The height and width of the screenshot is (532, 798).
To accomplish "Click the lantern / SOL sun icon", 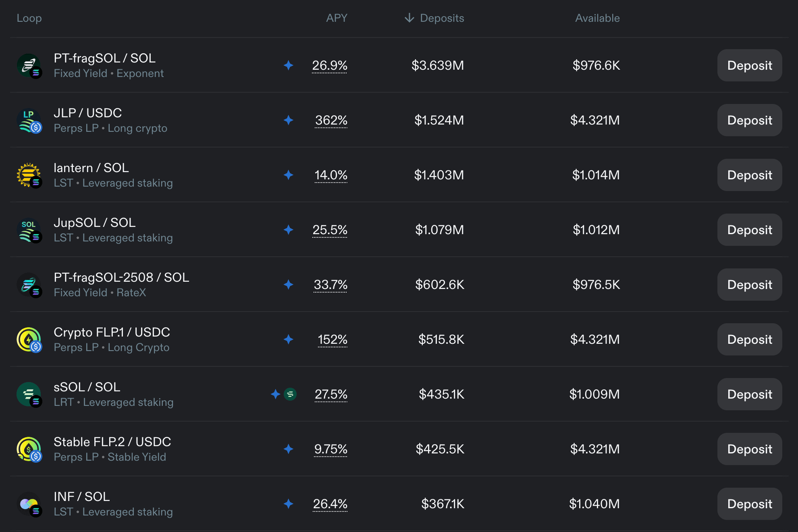I will 29,175.
